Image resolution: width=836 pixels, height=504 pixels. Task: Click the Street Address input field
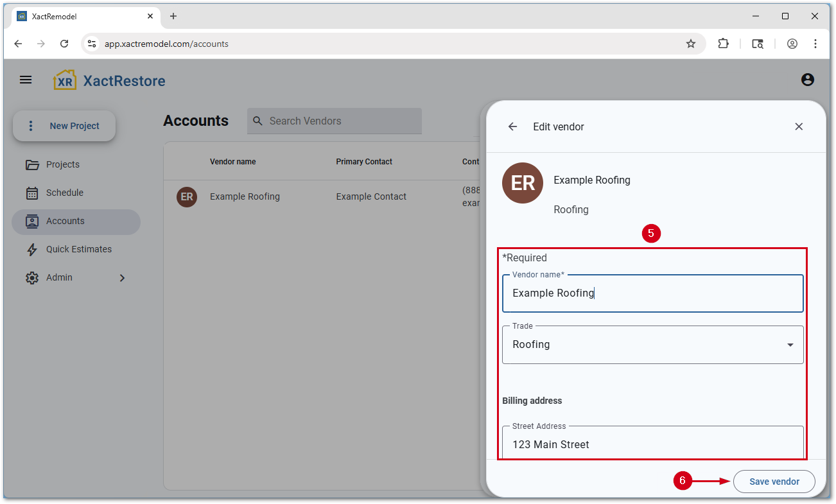click(652, 443)
